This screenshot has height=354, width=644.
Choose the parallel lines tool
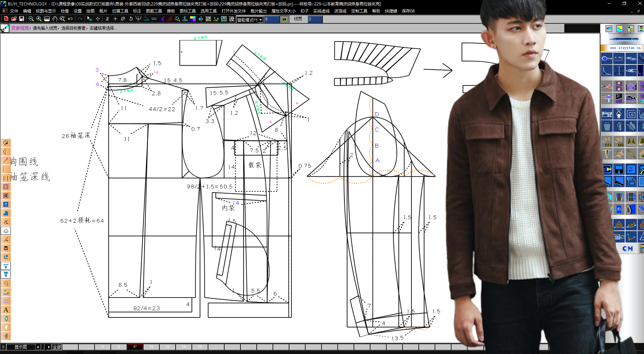coord(154,19)
